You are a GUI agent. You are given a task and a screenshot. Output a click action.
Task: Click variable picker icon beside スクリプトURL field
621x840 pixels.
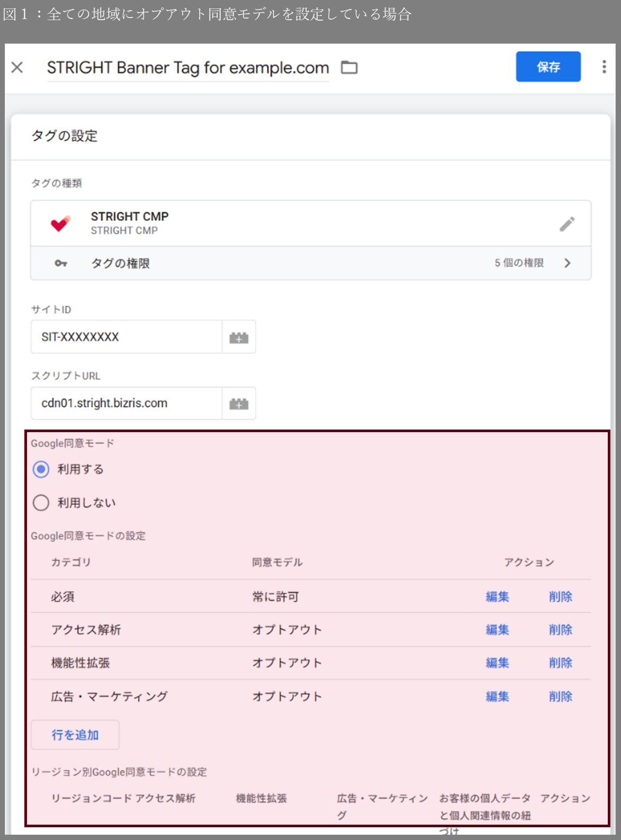(239, 404)
